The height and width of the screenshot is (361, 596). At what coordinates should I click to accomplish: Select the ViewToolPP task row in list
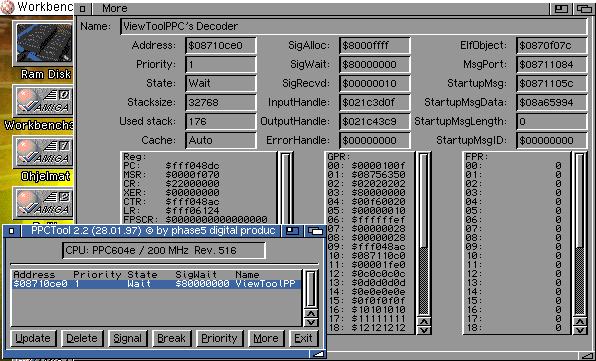pos(156,284)
